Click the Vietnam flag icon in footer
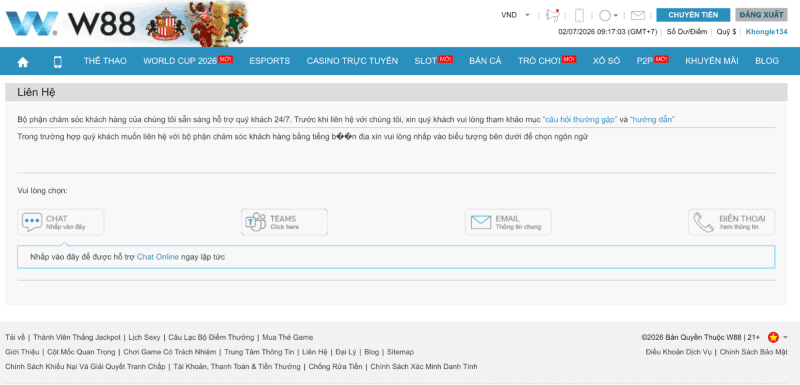This screenshot has width=800, height=385. point(773,337)
